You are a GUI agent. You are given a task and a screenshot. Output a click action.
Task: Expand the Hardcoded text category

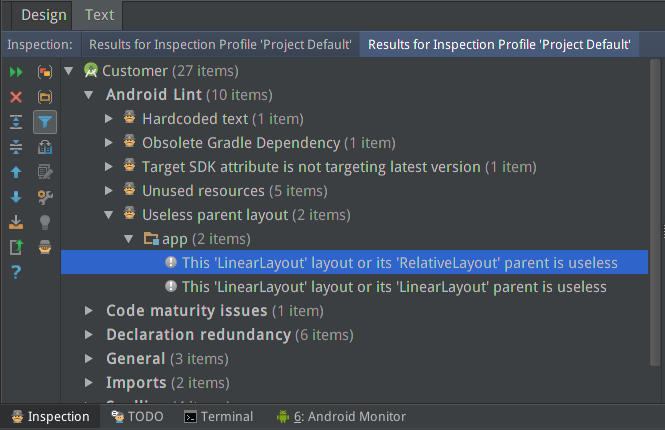(x=110, y=119)
